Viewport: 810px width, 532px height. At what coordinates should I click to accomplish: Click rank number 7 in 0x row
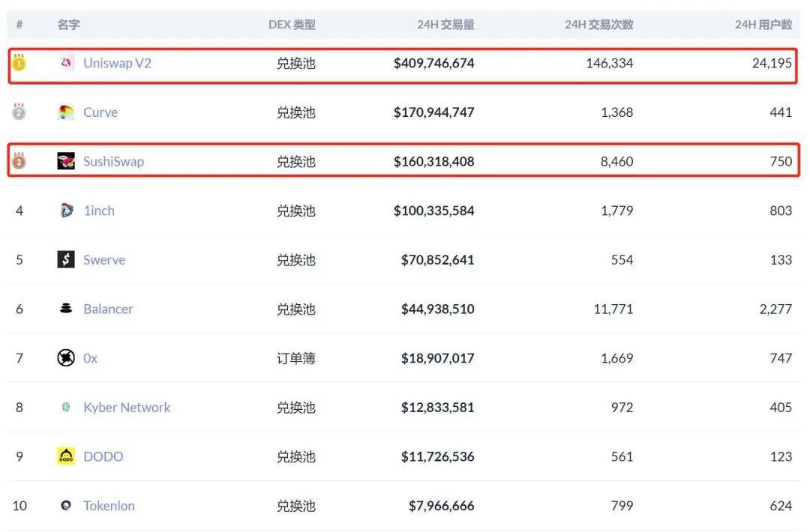tap(19, 358)
